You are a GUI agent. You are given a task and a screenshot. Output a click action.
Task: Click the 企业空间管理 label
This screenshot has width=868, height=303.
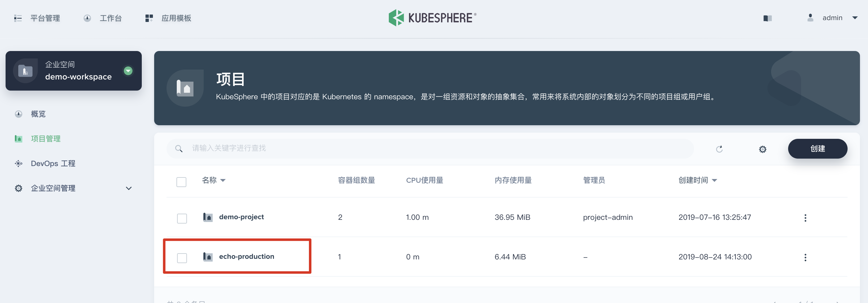tap(53, 188)
